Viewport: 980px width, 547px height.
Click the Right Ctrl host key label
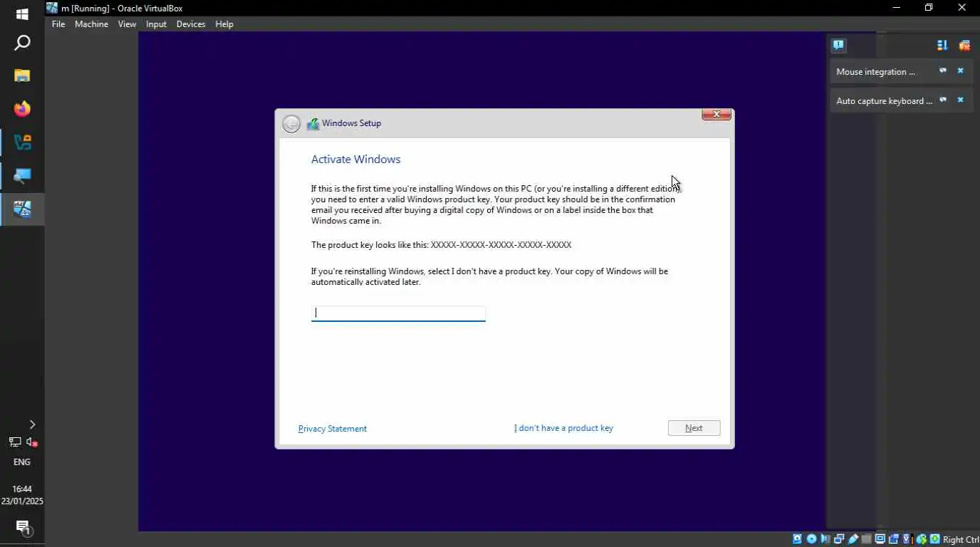(x=961, y=540)
